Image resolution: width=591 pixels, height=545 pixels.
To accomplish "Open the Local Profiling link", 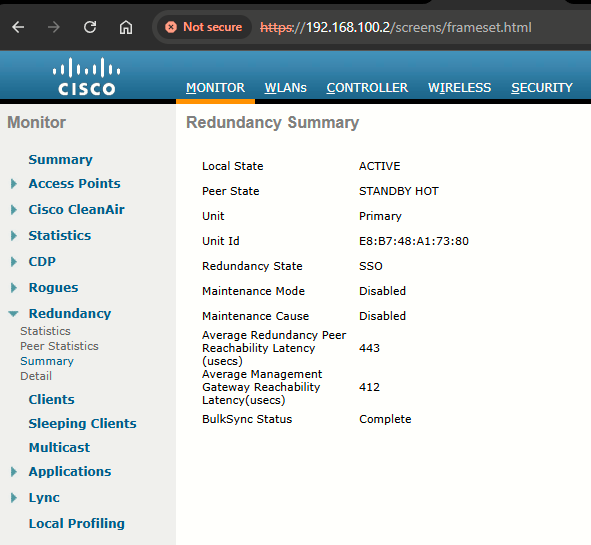I will pyautogui.click(x=77, y=524).
